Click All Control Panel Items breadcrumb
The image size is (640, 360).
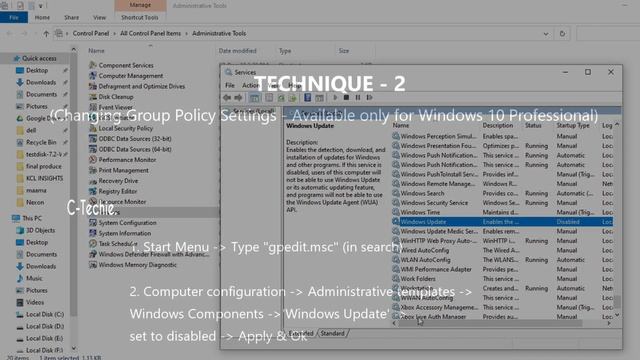(x=150, y=33)
